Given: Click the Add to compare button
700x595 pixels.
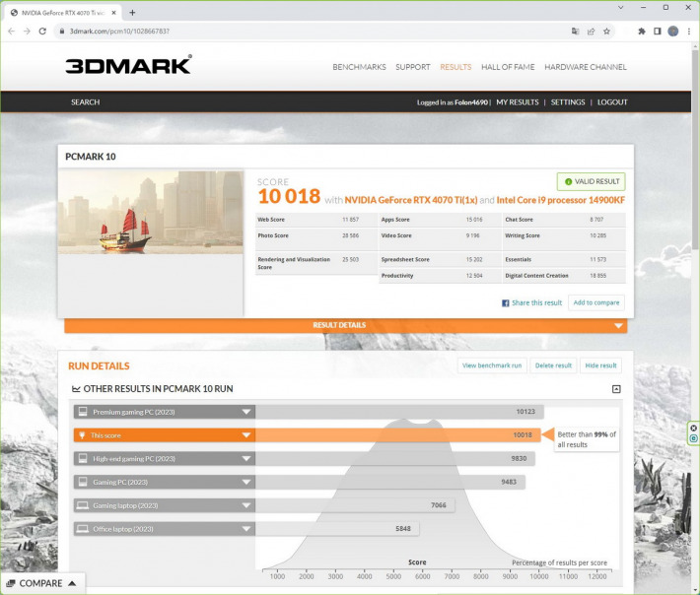Looking at the screenshot, I should tap(595, 302).
